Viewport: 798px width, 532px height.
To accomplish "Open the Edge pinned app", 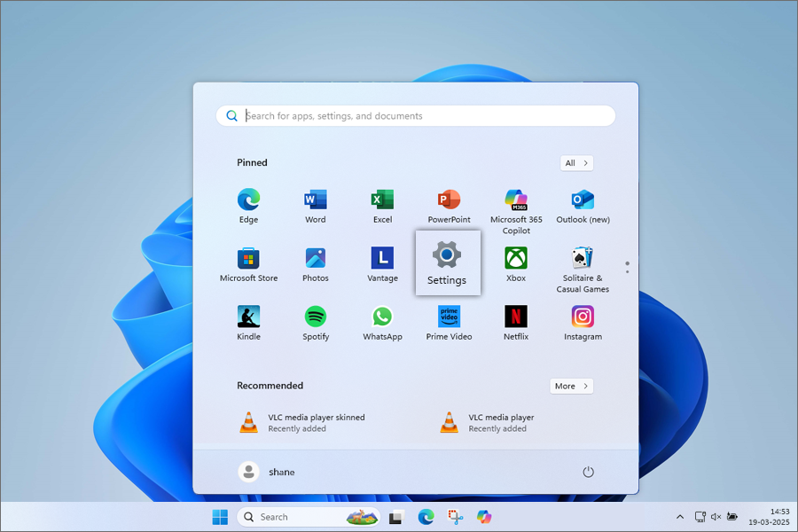I will (x=248, y=200).
